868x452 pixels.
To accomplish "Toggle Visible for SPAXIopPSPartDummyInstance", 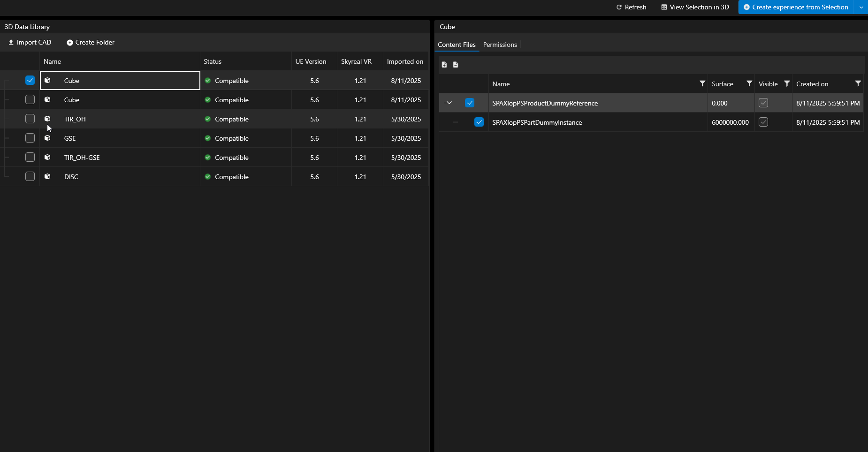I will 763,122.
